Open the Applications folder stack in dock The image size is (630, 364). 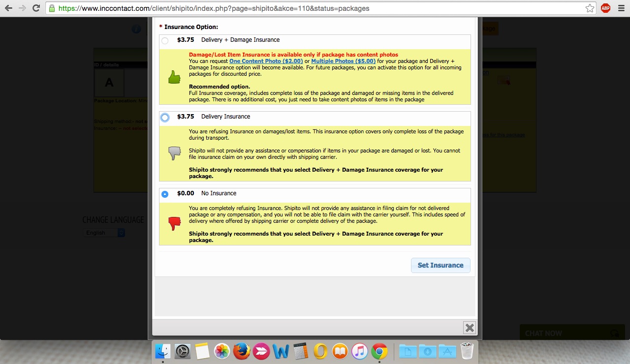[447, 351]
